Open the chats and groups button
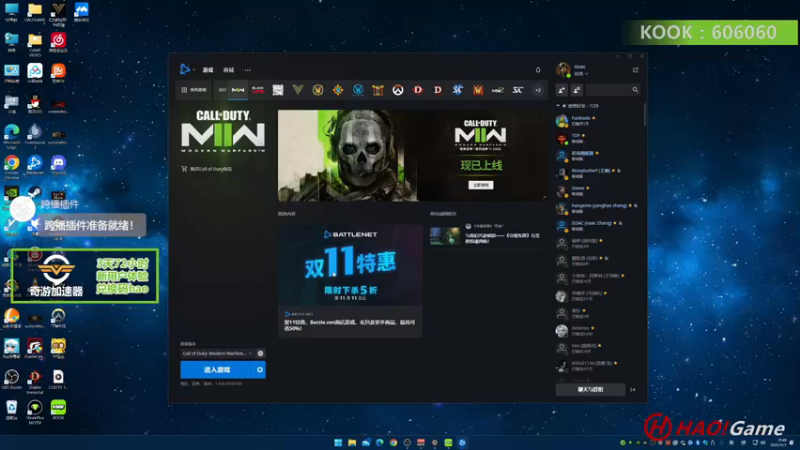Screen dimensions: 800x450 (590, 389)
